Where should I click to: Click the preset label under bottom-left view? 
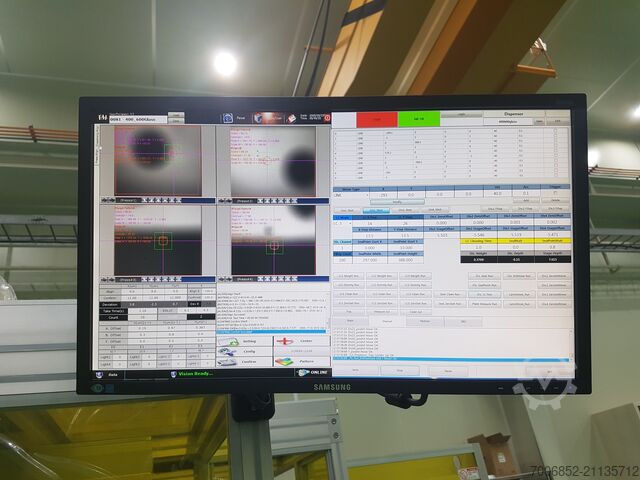pyautogui.click(x=129, y=280)
